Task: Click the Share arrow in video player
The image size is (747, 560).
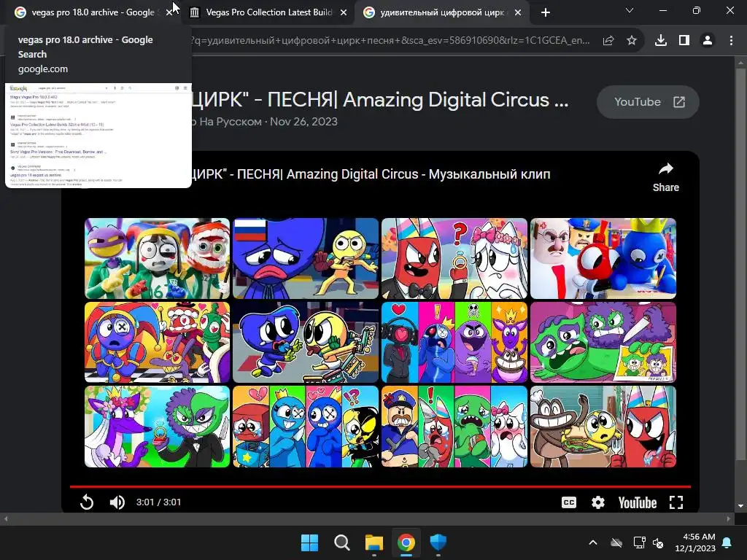Action: coord(665,177)
